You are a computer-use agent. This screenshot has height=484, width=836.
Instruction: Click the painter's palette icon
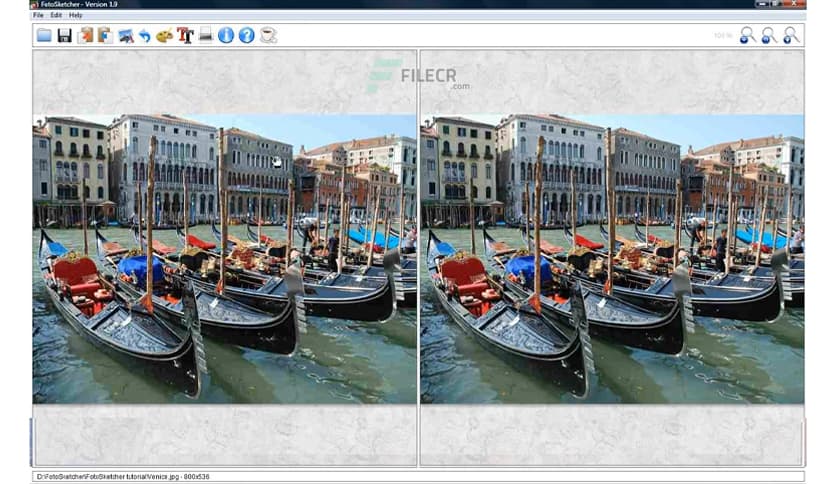[x=165, y=36]
